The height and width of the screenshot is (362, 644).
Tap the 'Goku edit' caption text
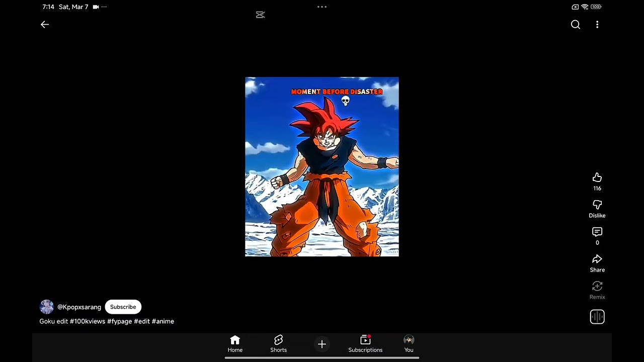[54, 321]
